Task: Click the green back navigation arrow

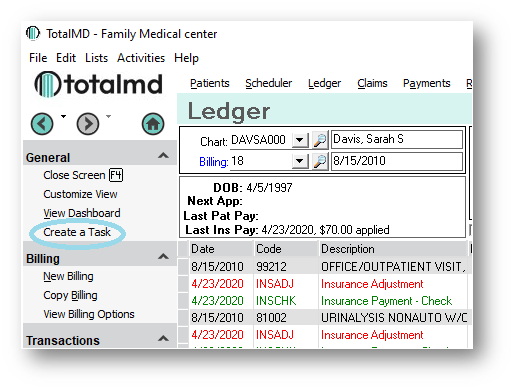Action: [42, 124]
